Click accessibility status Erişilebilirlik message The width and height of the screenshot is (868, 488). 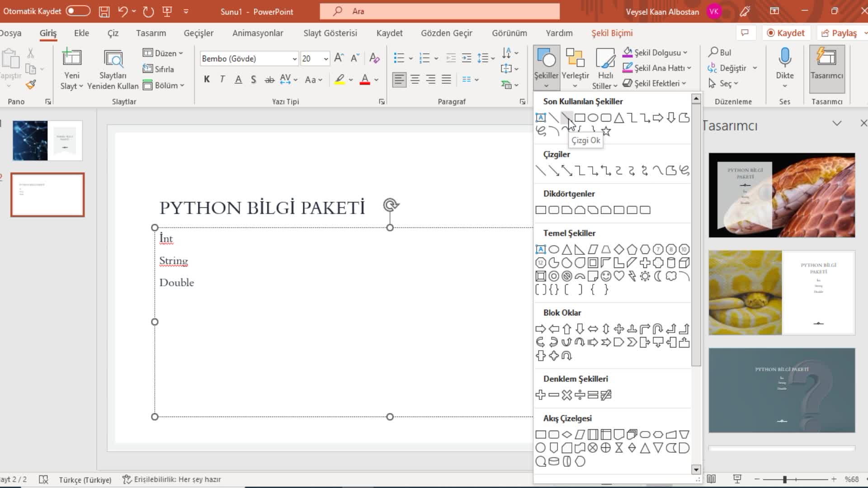(x=172, y=479)
